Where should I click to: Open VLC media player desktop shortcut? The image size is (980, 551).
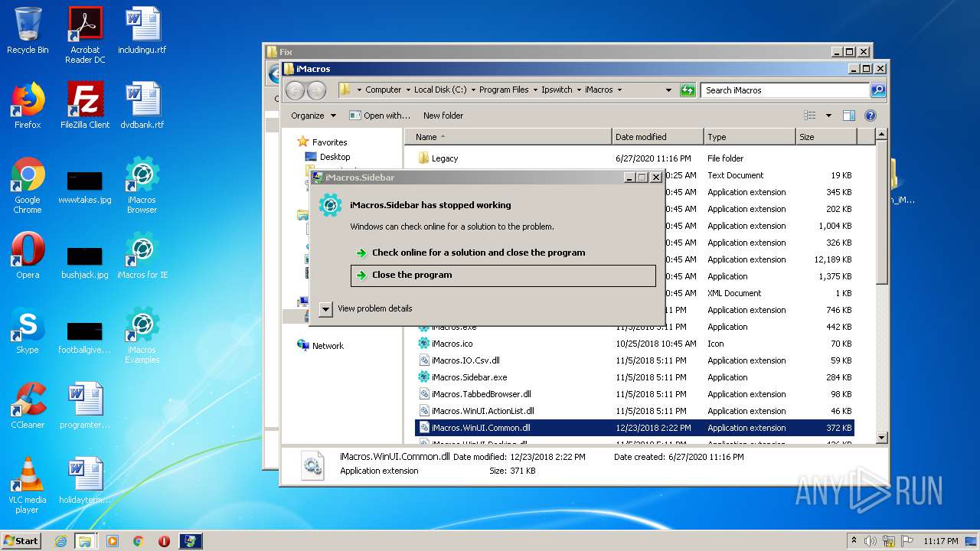click(x=28, y=485)
